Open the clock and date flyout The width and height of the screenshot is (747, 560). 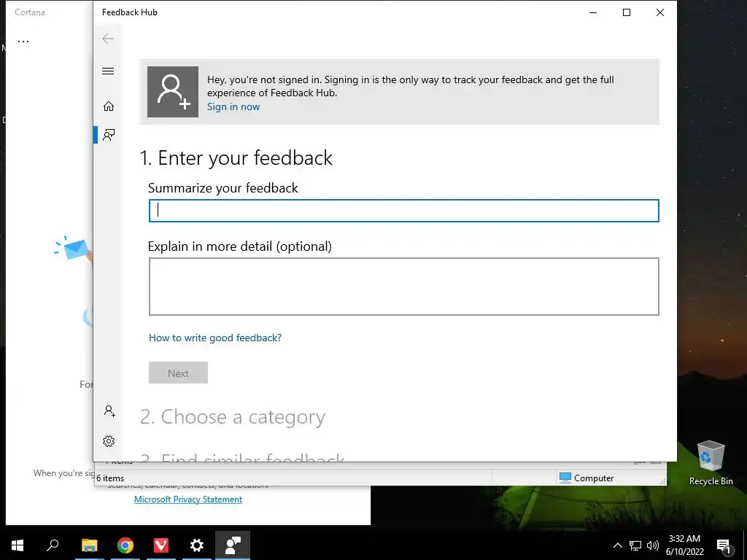pos(684,545)
